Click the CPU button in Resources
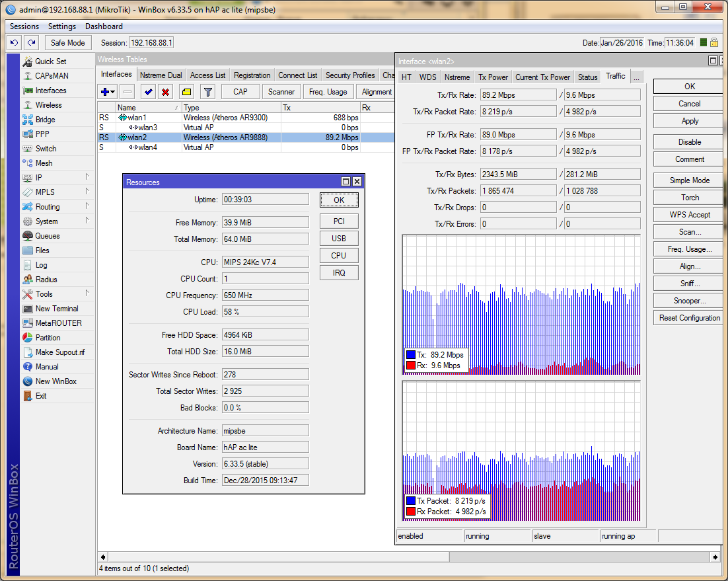Image resolution: width=728 pixels, height=581 pixels. [x=338, y=255]
